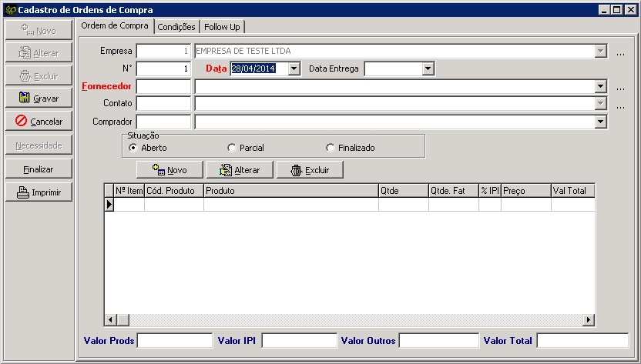Open the Data date picker dropdown
Screen dimensions: 641x364
pos(294,69)
